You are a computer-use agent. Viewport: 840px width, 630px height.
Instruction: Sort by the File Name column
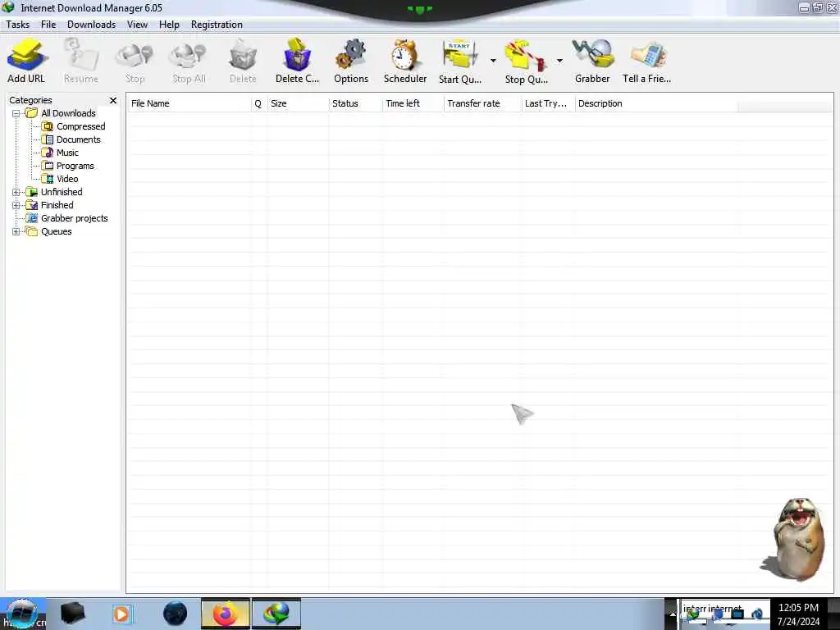click(189, 103)
